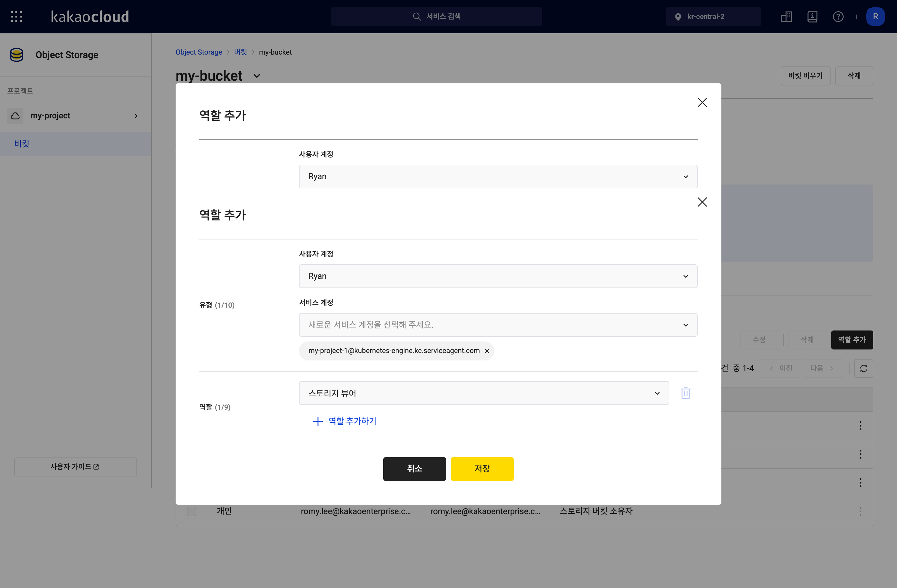The width and height of the screenshot is (897, 588).
Task: Remove the my-project-1 service account chip
Action: click(487, 351)
